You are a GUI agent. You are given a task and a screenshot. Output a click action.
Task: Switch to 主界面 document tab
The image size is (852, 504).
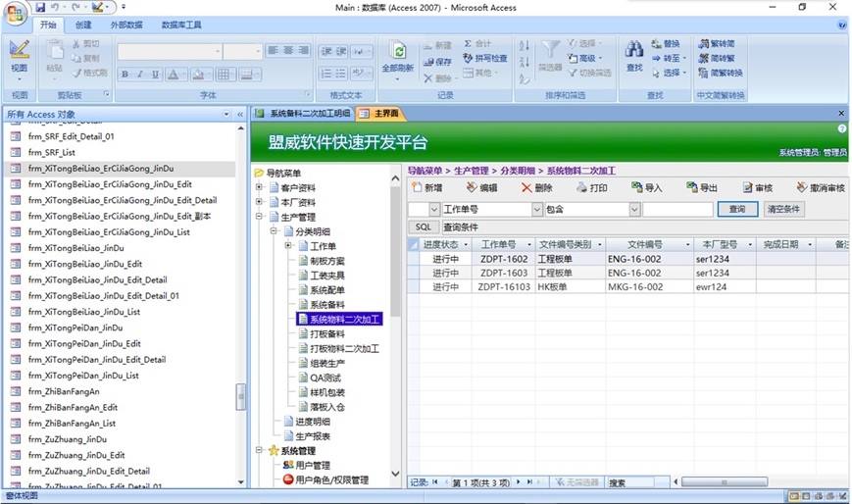(x=379, y=114)
